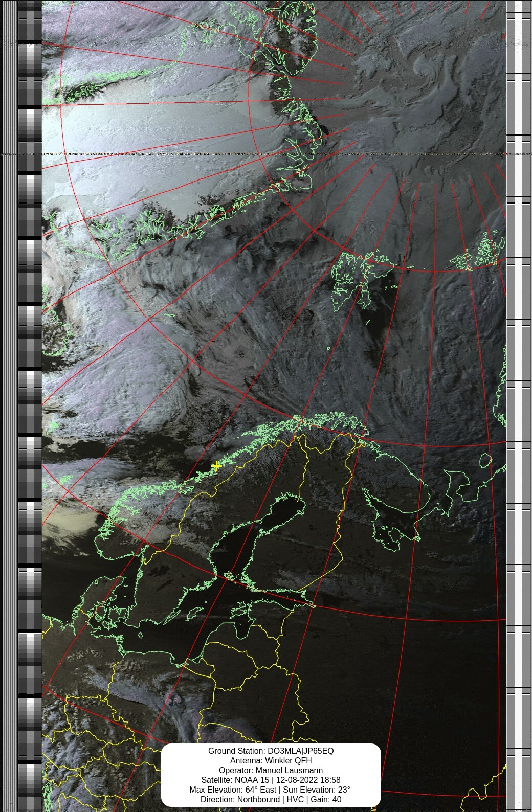Click the 'Operator: Manuel Lausmann' text
The image size is (532, 812).
click(x=271, y=770)
